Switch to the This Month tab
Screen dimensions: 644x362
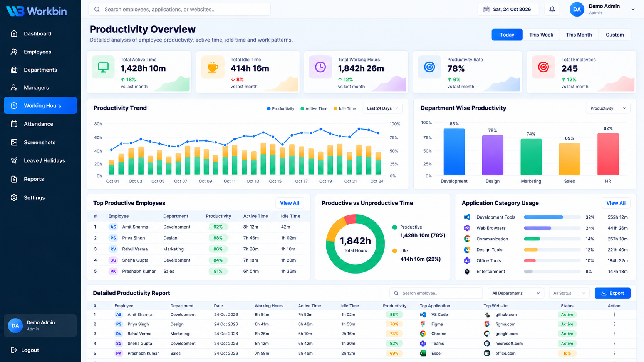point(579,35)
